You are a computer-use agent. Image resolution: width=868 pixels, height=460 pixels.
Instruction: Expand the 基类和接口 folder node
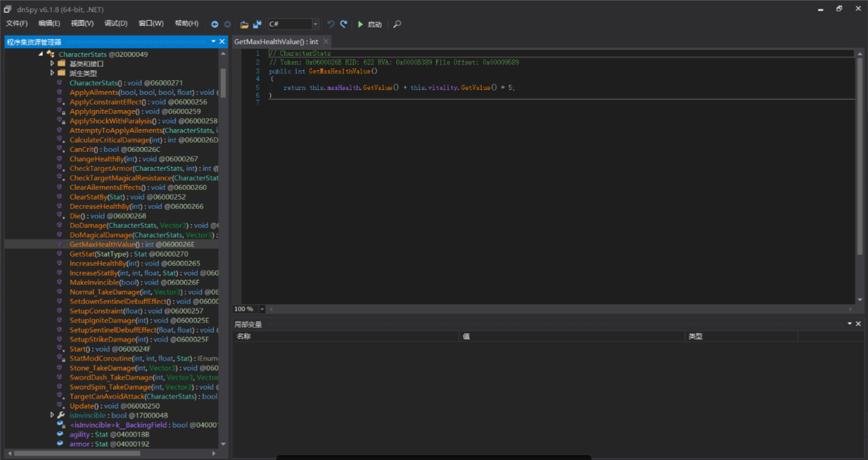(x=53, y=64)
